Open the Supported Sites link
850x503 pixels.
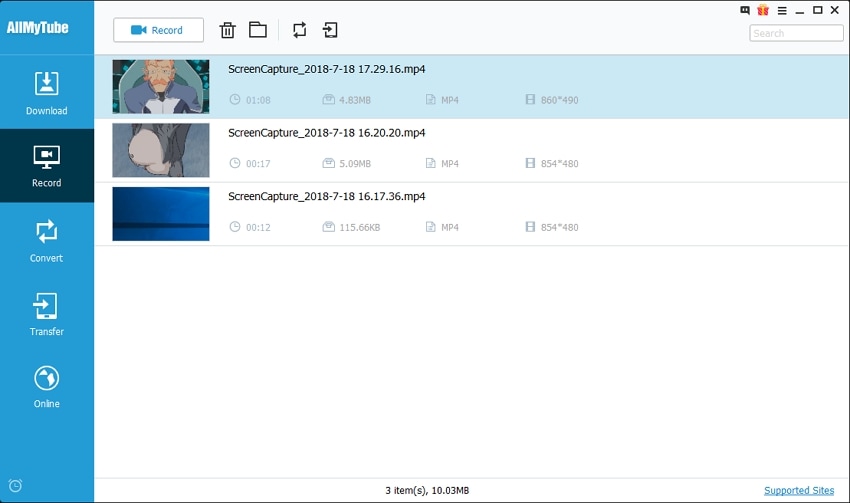point(798,490)
